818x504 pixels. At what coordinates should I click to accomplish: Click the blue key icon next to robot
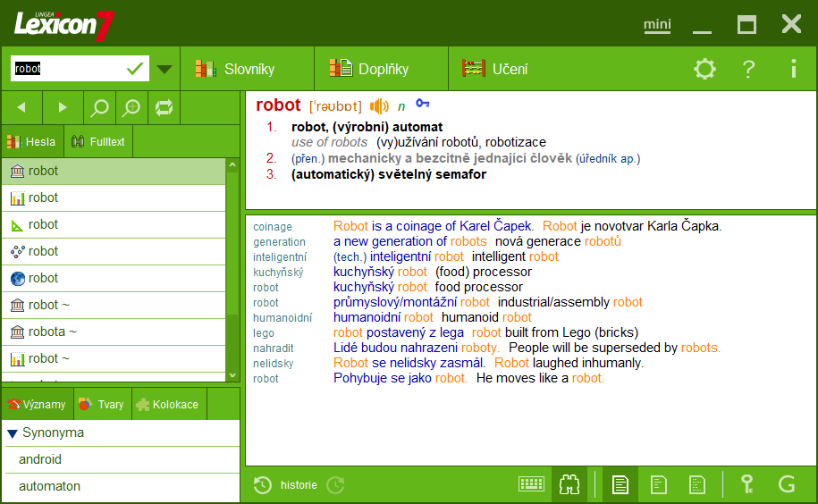click(423, 104)
